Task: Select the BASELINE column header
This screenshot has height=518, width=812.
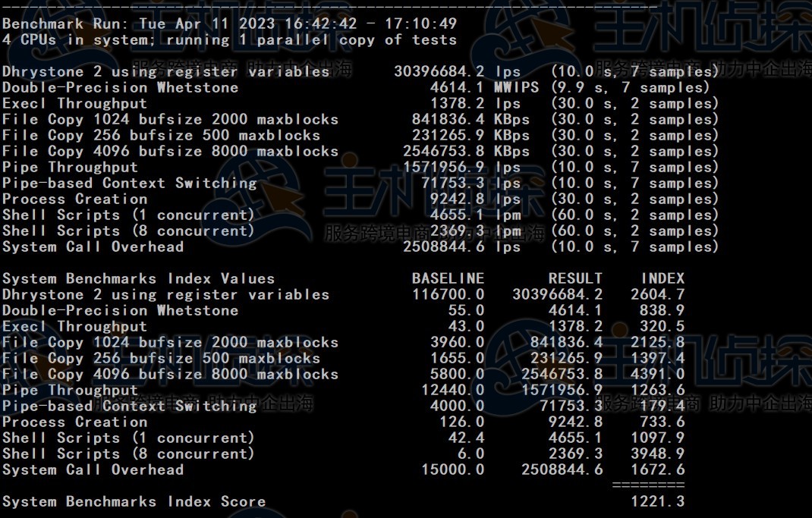Action: 448,279
